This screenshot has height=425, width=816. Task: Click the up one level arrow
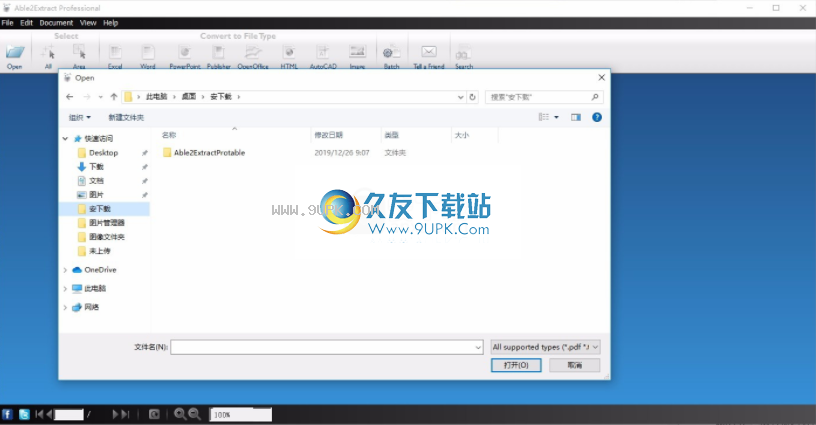(x=113, y=97)
